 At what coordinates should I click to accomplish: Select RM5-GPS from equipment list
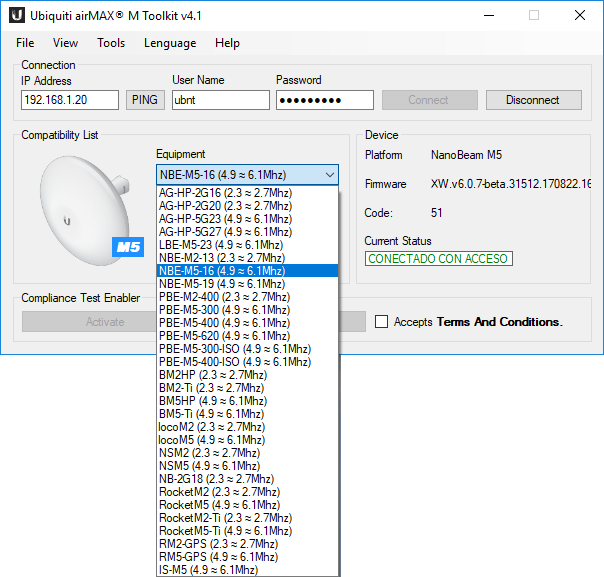248,557
